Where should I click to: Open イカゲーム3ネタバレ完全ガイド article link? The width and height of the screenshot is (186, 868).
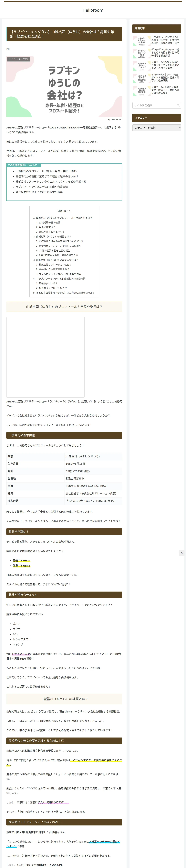(165, 78)
